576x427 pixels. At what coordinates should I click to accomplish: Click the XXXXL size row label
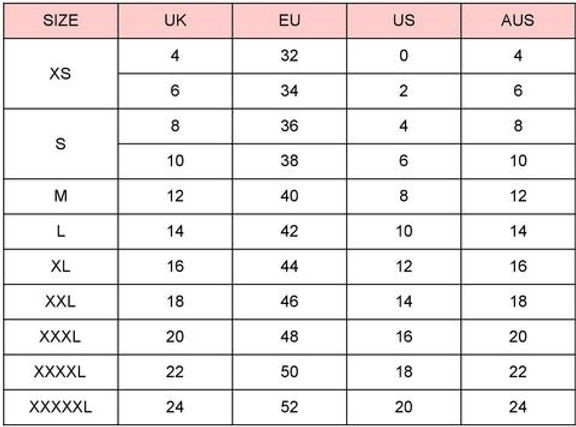pos(61,372)
